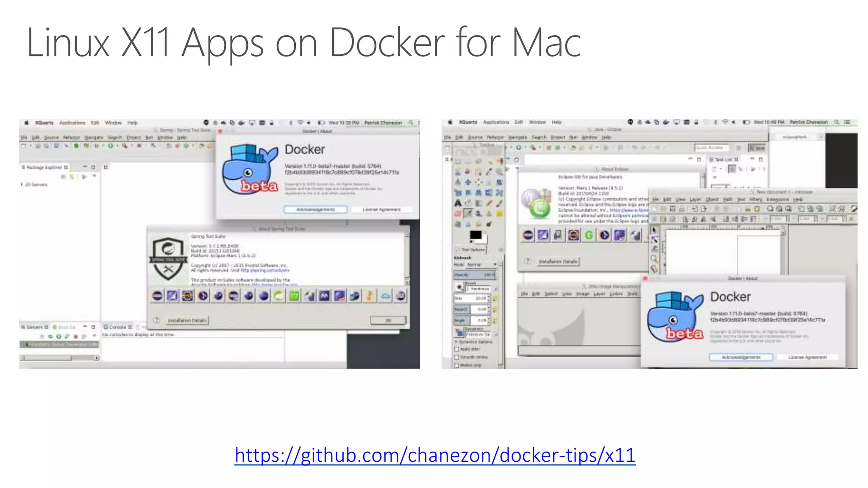Image resolution: width=868 pixels, height=488 pixels.
Task: Open the github.com/chanezon/docker-tips/x11 link
Action: pos(435,455)
